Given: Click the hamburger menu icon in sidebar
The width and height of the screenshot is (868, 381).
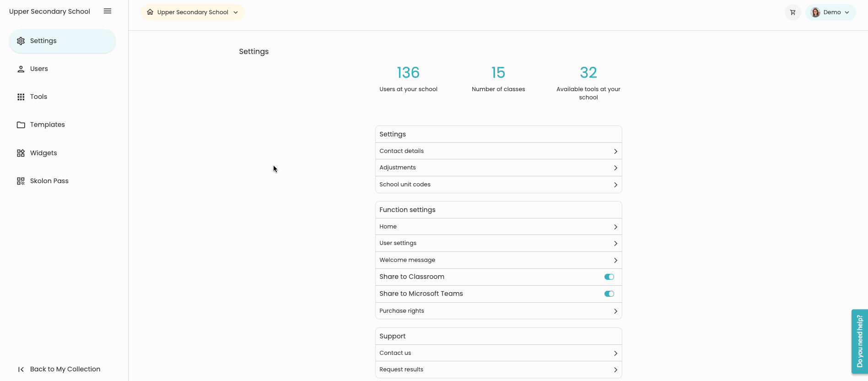Looking at the screenshot, I should [x=108, y=11].
